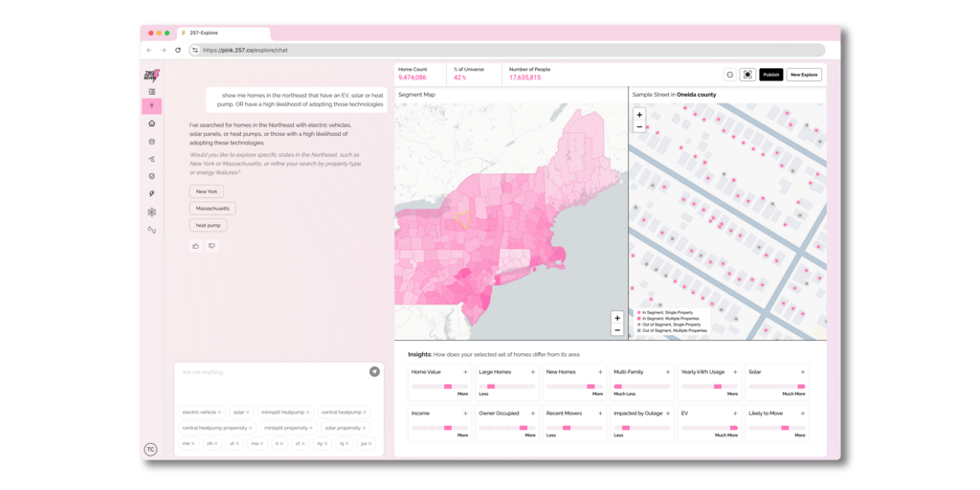Viewport: 980px width, 490px height.
Task: Click the highlighted pink Explore sidebar item
Action: pos(151,106)
